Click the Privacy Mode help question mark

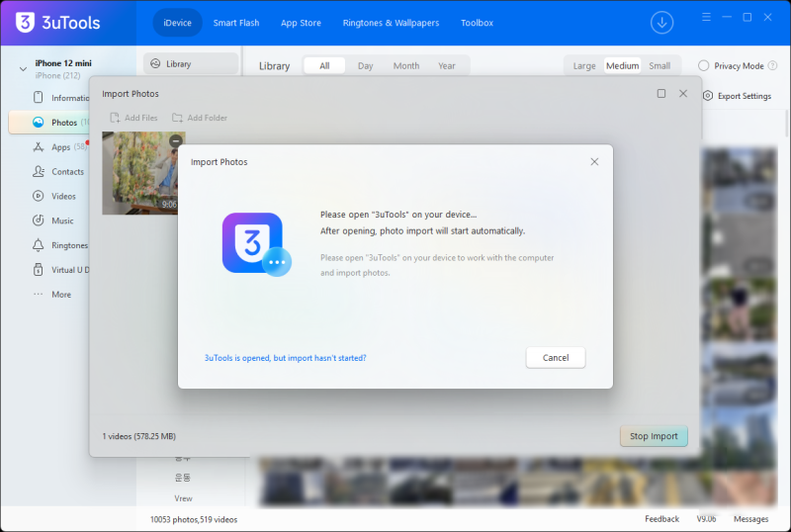(x=772, y=65)
